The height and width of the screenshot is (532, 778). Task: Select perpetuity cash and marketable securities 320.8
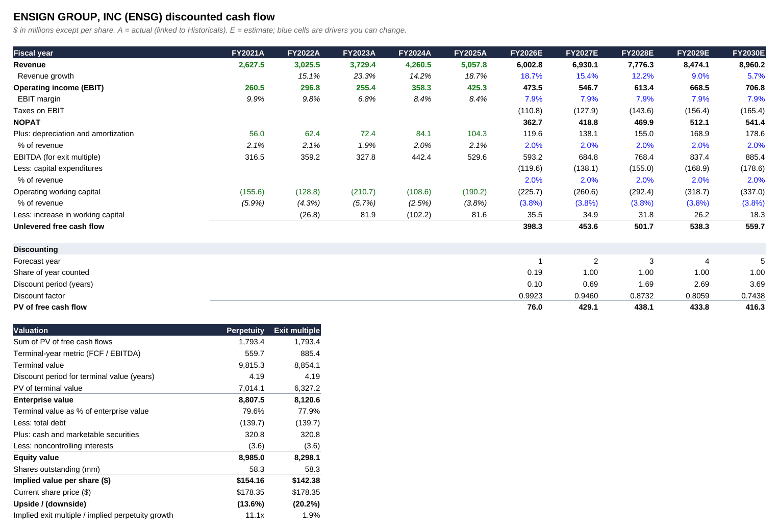point(255,435)
